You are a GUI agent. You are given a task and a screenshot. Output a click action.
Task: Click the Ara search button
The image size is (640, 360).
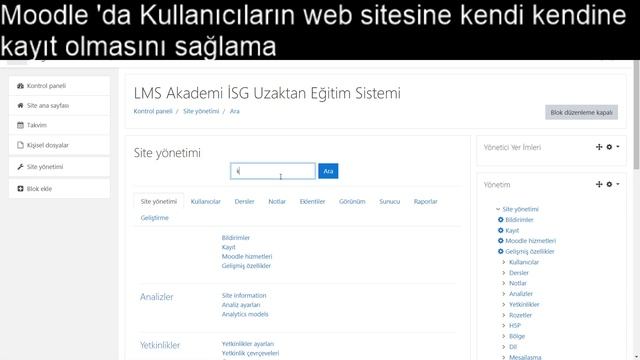(x=328, y=171)
